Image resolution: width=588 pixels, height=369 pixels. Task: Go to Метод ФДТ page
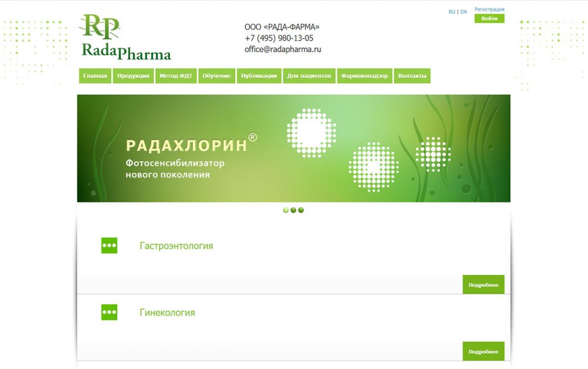pos(176,76)
